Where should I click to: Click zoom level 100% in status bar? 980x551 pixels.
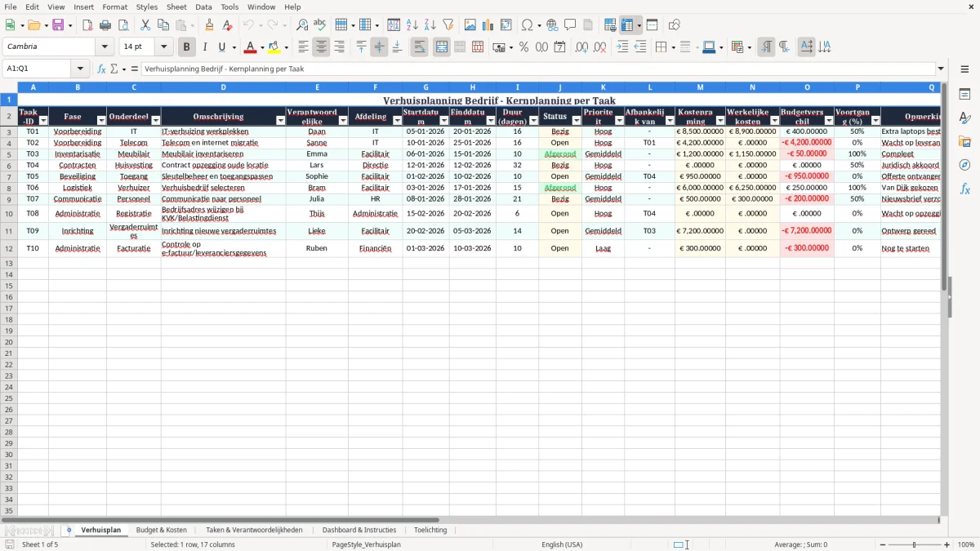(966, 544)
